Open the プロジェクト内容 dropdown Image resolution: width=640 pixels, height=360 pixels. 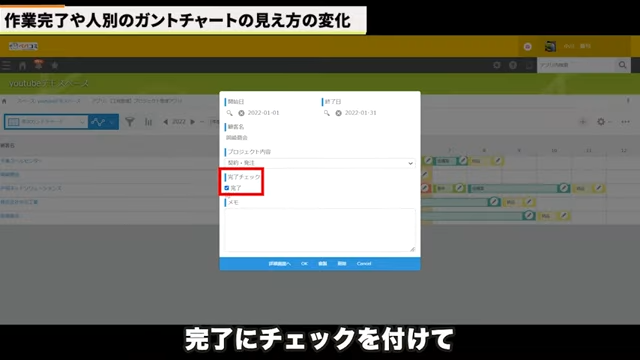coord(320,163)
